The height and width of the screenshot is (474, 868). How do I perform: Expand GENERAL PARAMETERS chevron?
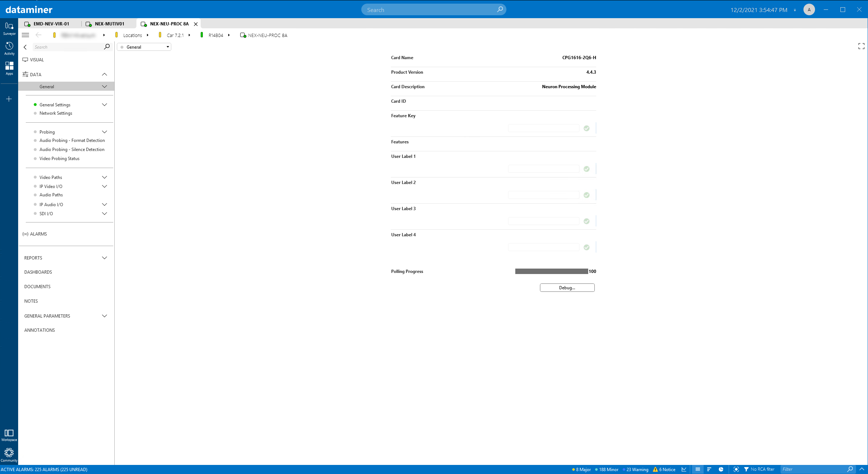coord(105,316)
